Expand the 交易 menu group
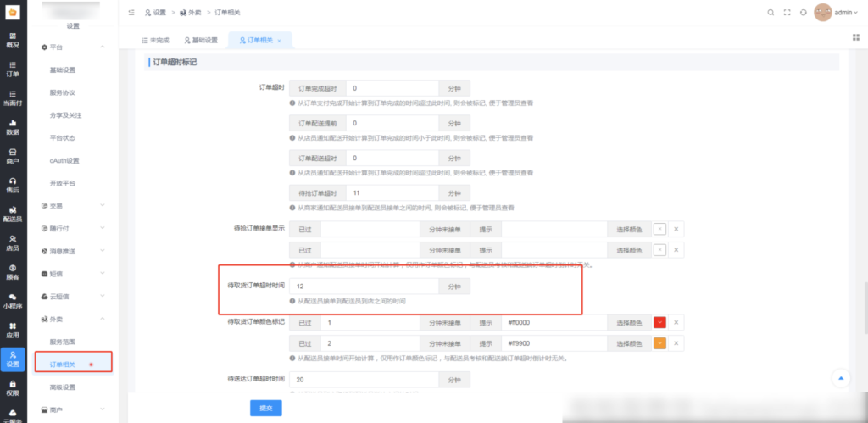Screen dimensions: 868x423 tap(73, 206)
